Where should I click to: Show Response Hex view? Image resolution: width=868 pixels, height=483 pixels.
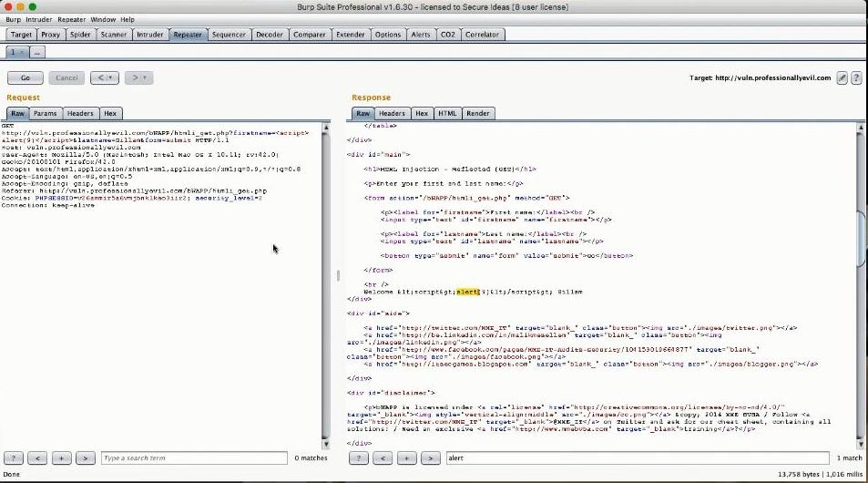(x=422, y=114)
